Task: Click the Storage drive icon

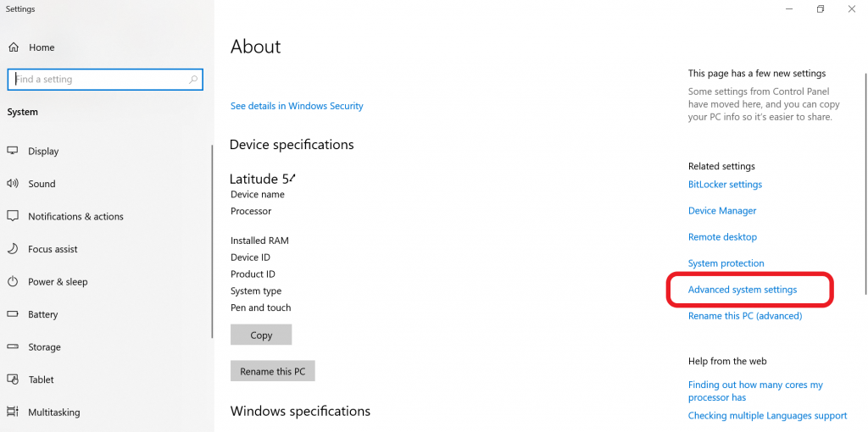Action: pos(13,346)
